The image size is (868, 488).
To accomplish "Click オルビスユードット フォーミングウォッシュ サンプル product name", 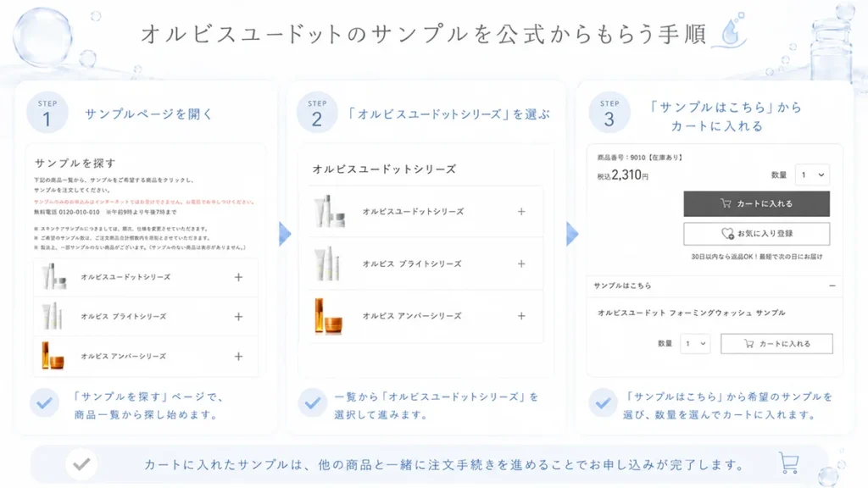I will tap(691, 313).
